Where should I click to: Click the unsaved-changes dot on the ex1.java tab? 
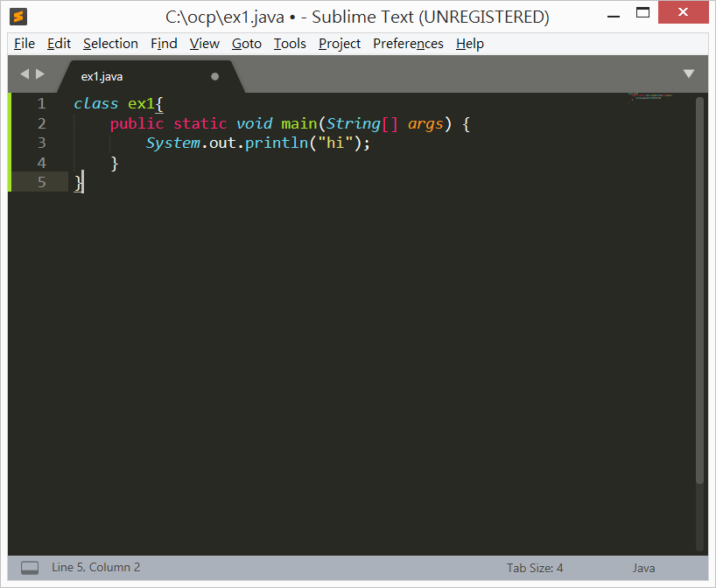214,76
